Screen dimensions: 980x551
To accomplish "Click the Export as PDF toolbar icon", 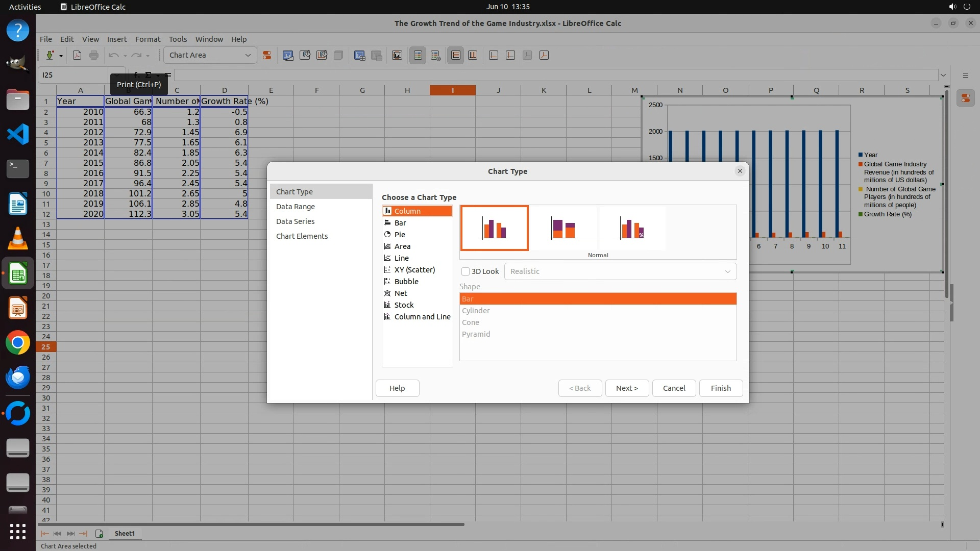I will pyautogui.click(x=77, y=55).
